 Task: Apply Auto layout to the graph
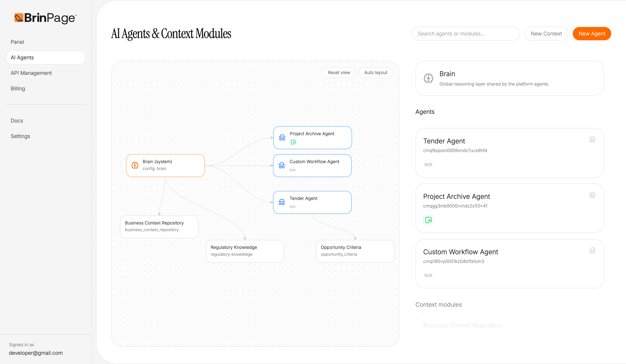point(376,73)
